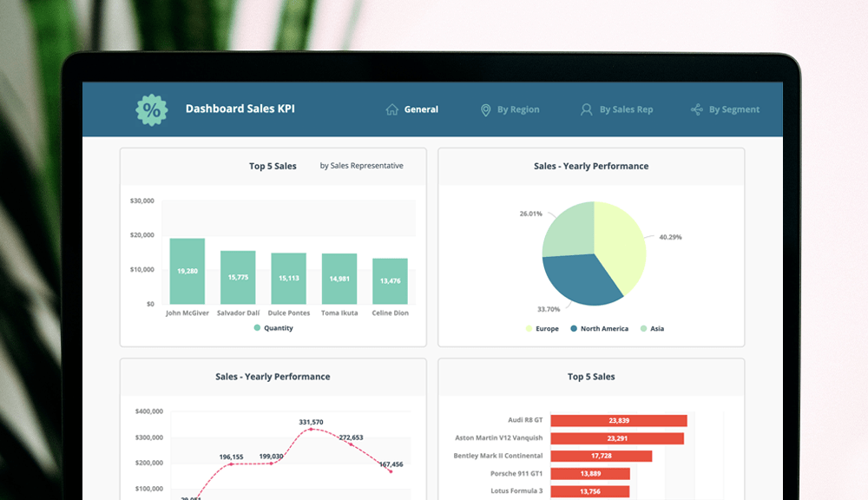Click the '26.01%' pie label
The width and height of the screenshot is (868, 500).
pyautogui.click(x=531, y=214)
